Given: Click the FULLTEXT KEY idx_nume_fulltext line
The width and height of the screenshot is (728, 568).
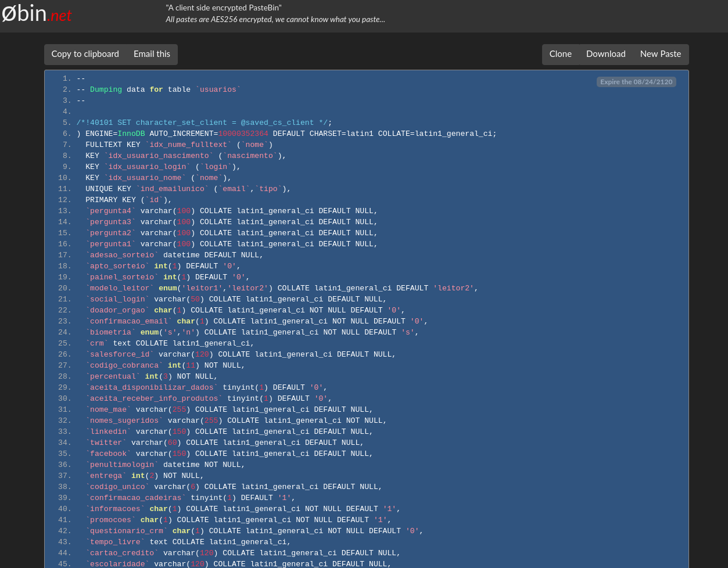Looking at the screenshot, I should pyautogui.click(x=179, y=145).
